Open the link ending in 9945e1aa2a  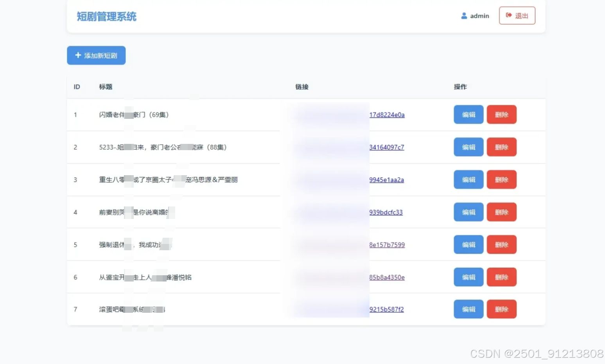(x=387, y=179)
